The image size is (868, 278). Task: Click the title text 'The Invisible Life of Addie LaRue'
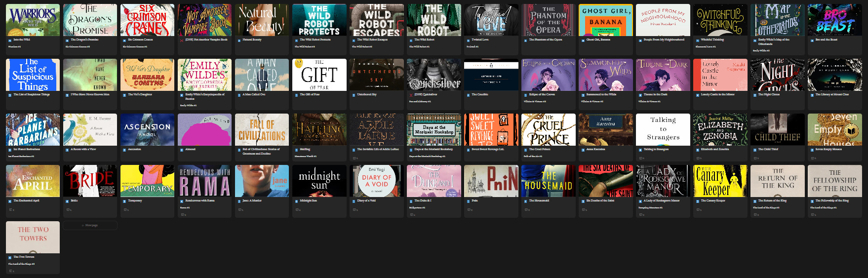coord(378,149)
